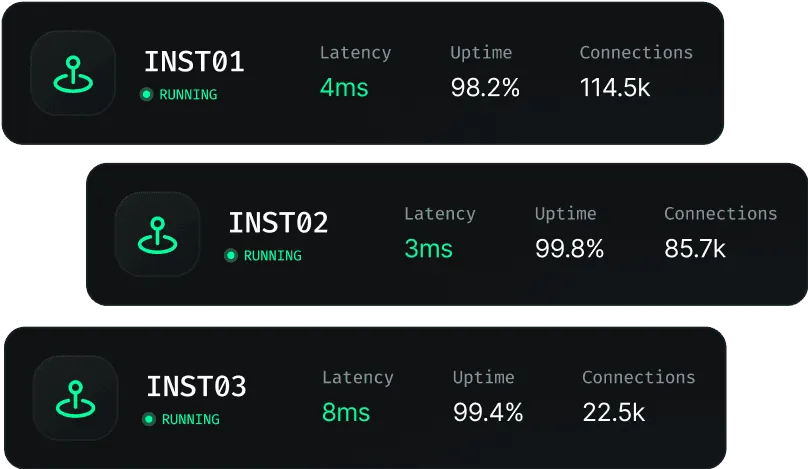The image size is (808, 469).
Task: Click the INST01 instance location icon
Action: 72,72
